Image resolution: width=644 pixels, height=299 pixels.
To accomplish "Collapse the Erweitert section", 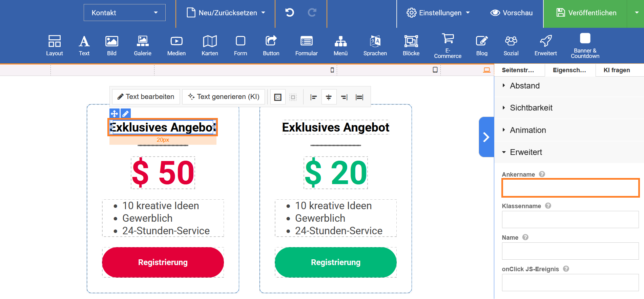I will click(x=526, y=152).
